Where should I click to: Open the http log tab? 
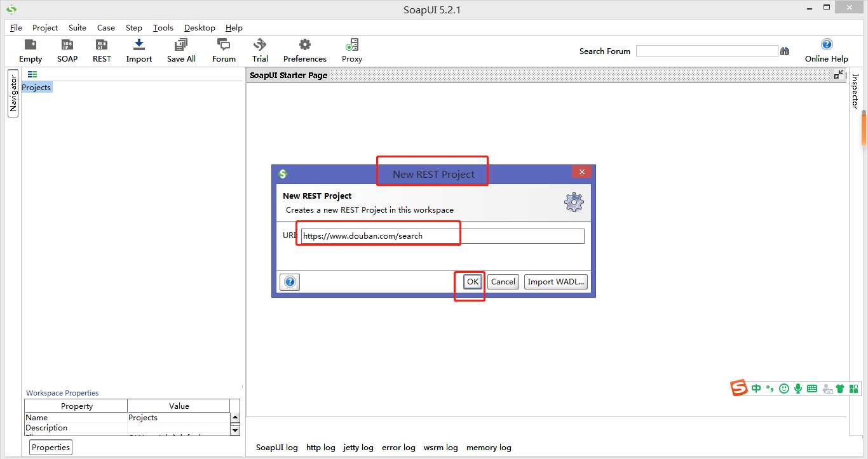tap(321, 448)
